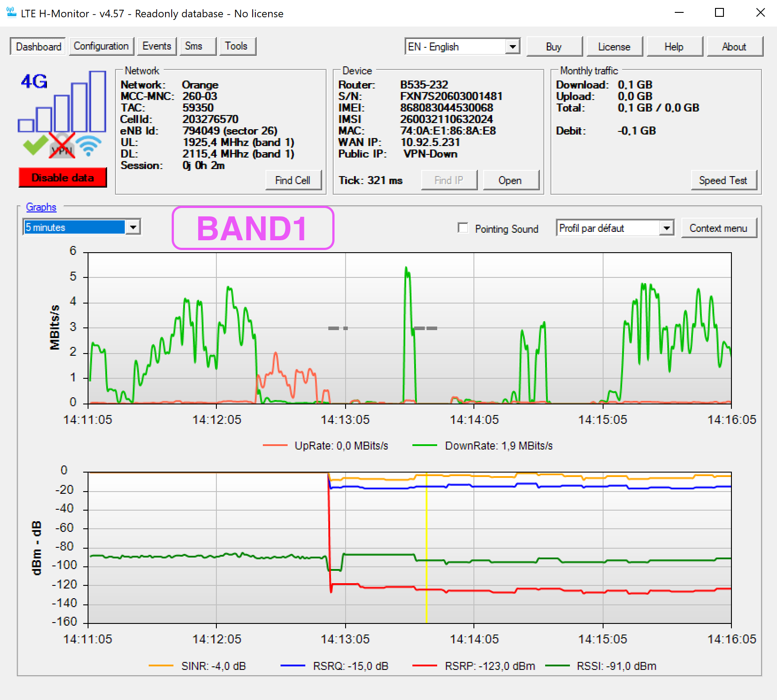Open the EN - English language dropdown
Screen dimensions: 777x700
pos(462,46)
